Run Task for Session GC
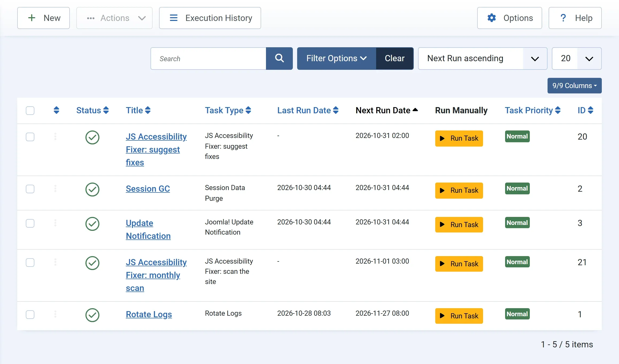Viewport: 619px width, 364px height. point(459,191)
